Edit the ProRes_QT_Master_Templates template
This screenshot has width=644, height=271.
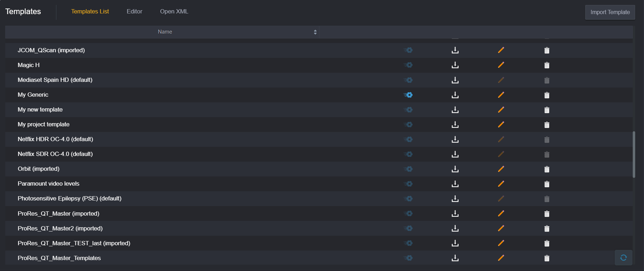click(x=501, y=258)
